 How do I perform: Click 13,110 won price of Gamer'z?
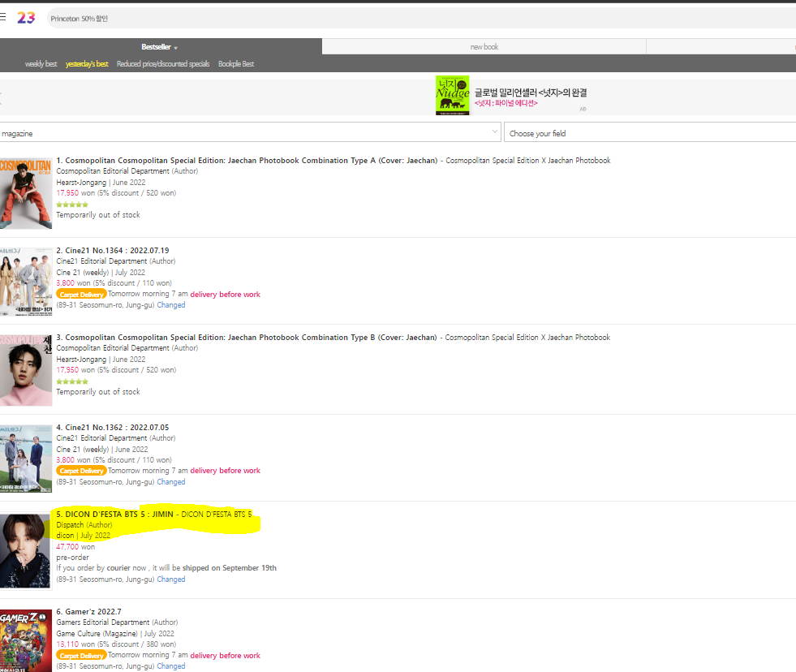coord(75,644)
